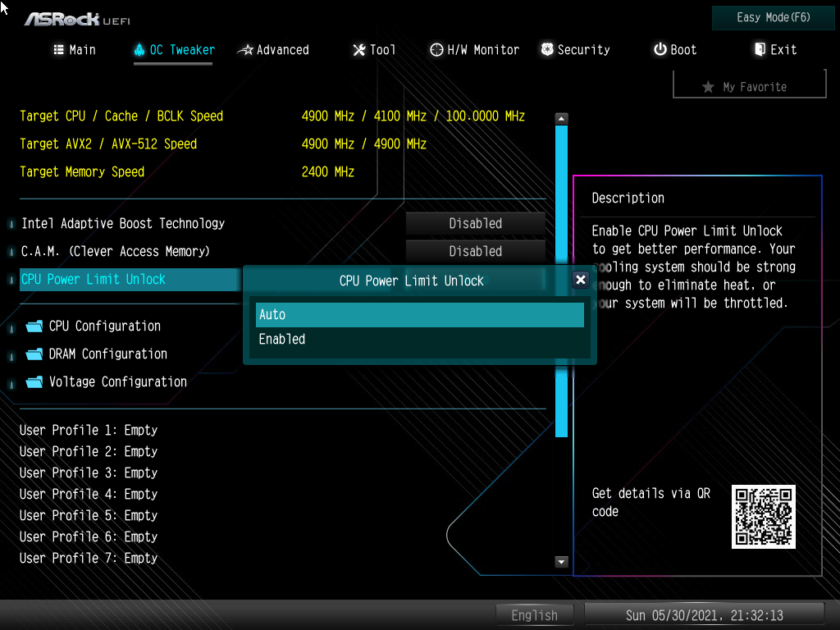840x630 pixels.
Task: Click scrollbar down arrow in settings list
Action: [561, 562]
